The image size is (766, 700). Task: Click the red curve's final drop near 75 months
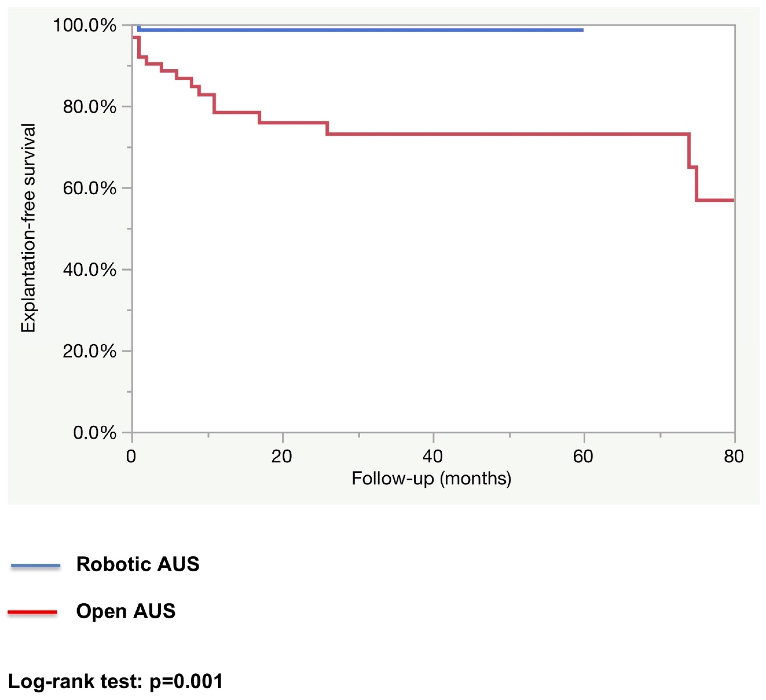(x=697, y=184)
